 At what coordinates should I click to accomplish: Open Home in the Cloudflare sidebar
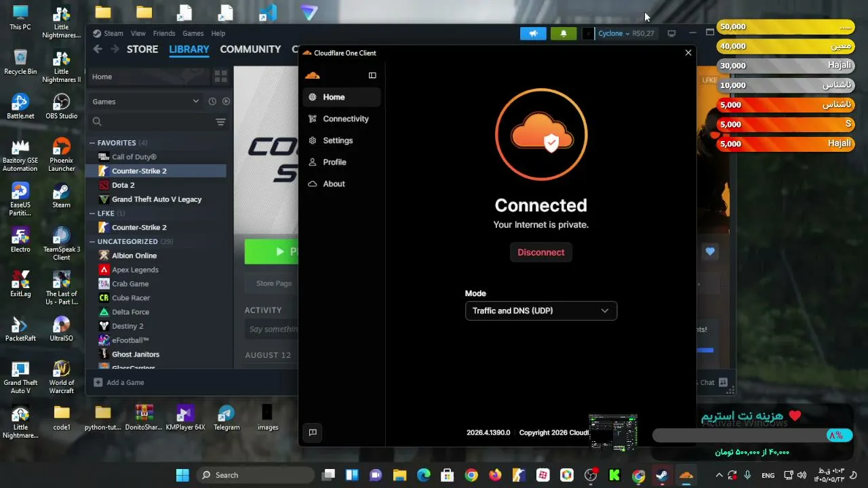(342, 97)
